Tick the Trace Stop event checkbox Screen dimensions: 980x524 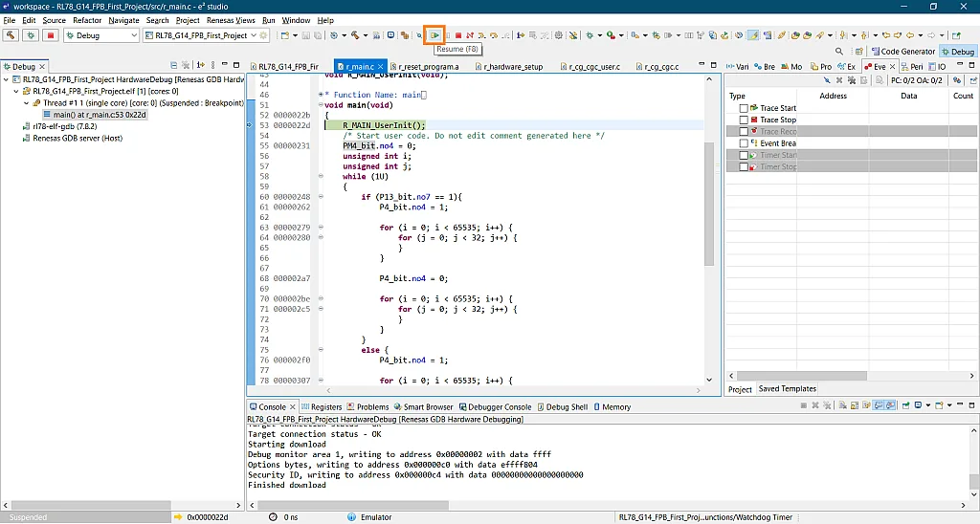[x=744, y=120]
